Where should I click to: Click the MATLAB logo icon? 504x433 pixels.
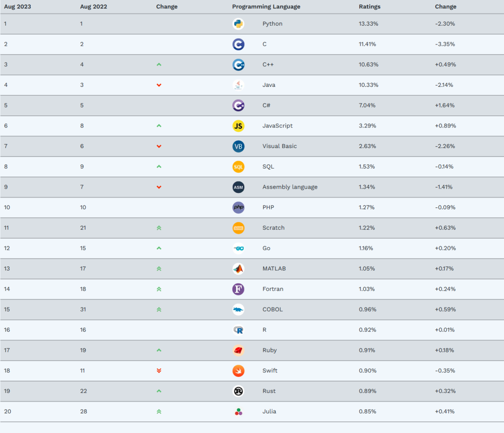(x=238, y=269)
